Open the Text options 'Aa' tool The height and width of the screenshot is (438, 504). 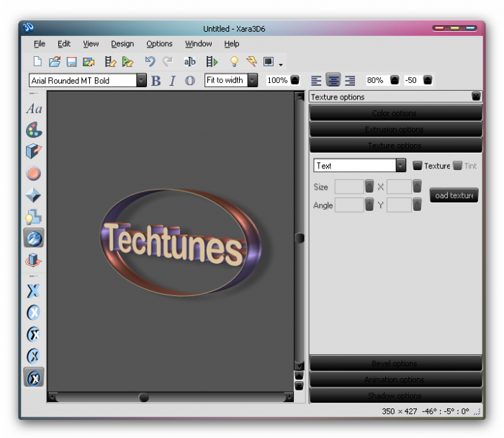(34, 109)
